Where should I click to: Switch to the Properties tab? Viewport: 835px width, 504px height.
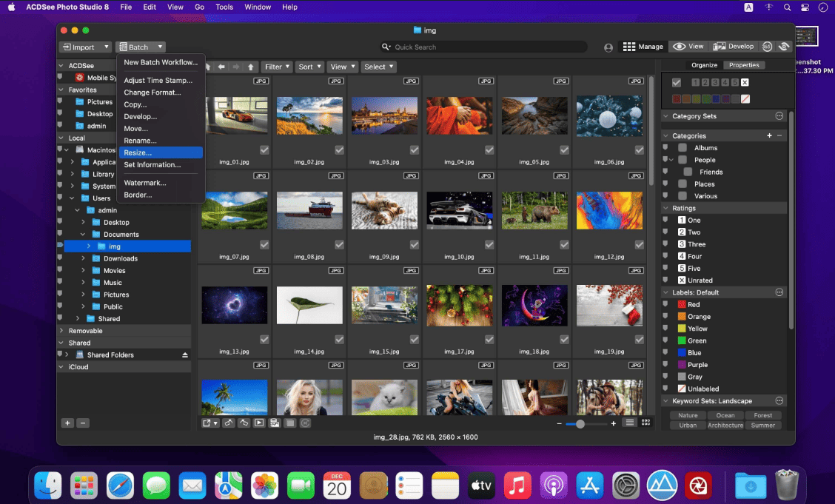744,65
